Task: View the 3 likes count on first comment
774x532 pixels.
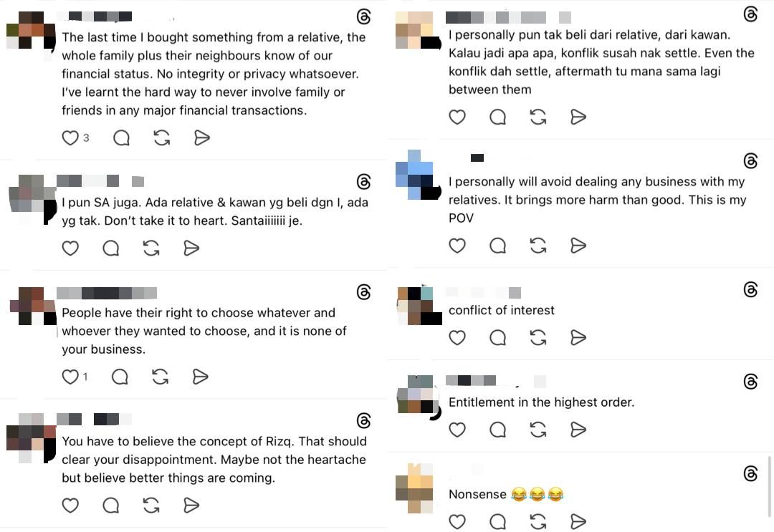Action: click(86, 137)
